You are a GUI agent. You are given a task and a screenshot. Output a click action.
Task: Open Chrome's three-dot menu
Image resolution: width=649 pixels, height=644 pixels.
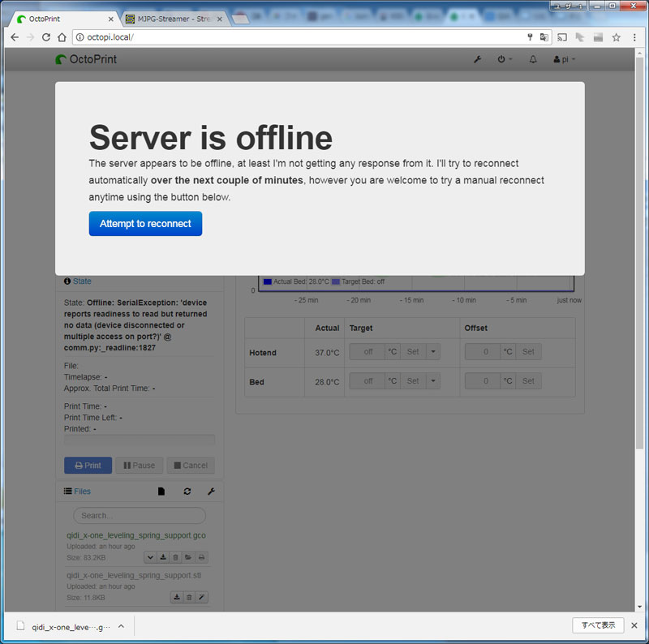[634, 37]
